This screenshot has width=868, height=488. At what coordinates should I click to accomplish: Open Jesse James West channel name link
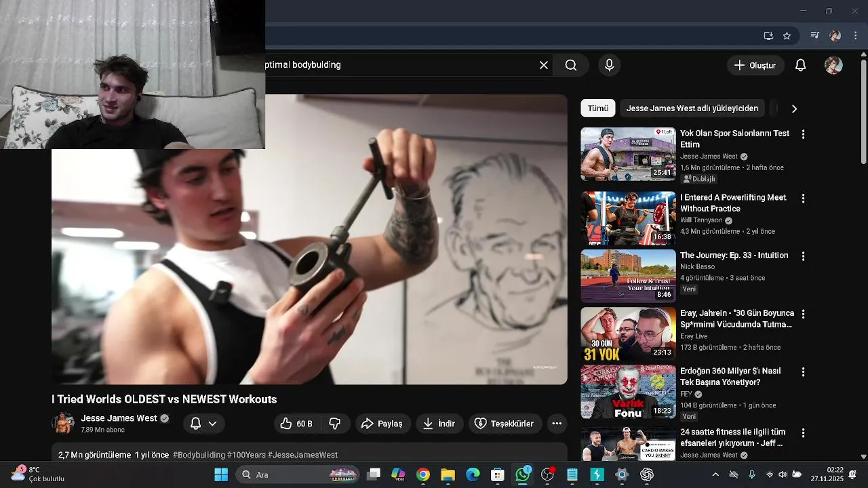(x=119, y=418)
